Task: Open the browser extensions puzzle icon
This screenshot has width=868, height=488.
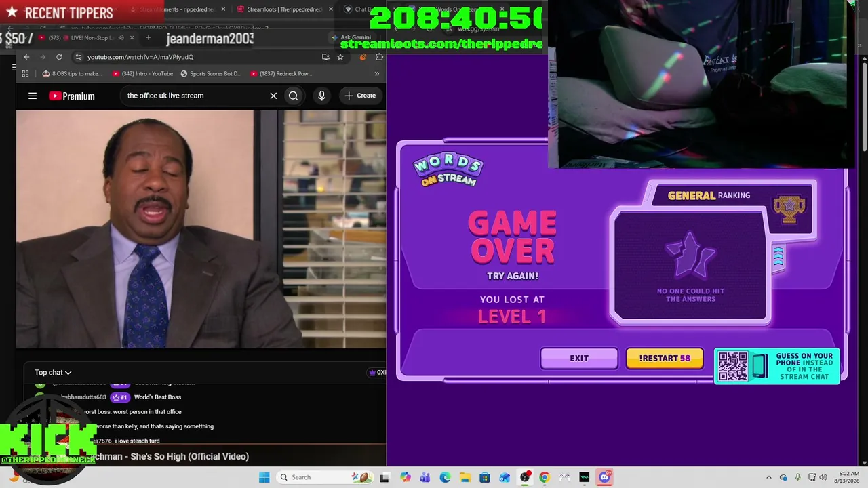Action: (x=380, y=57)
